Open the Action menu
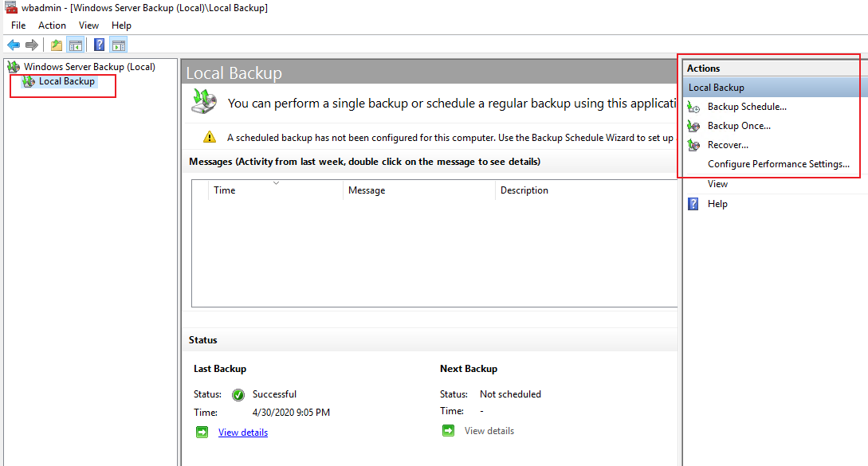The height and width of the screenshot is (466, 868). coord(52,25)
